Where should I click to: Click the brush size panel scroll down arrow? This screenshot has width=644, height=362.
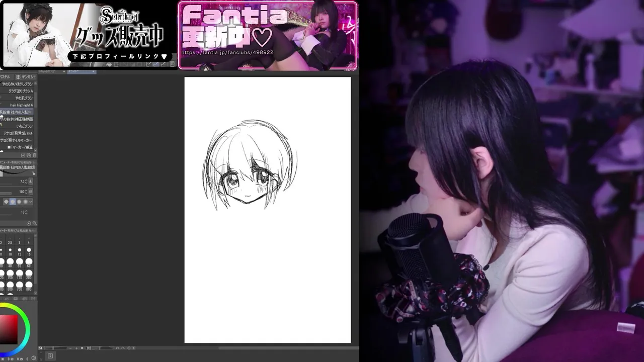tap(36, 294)
